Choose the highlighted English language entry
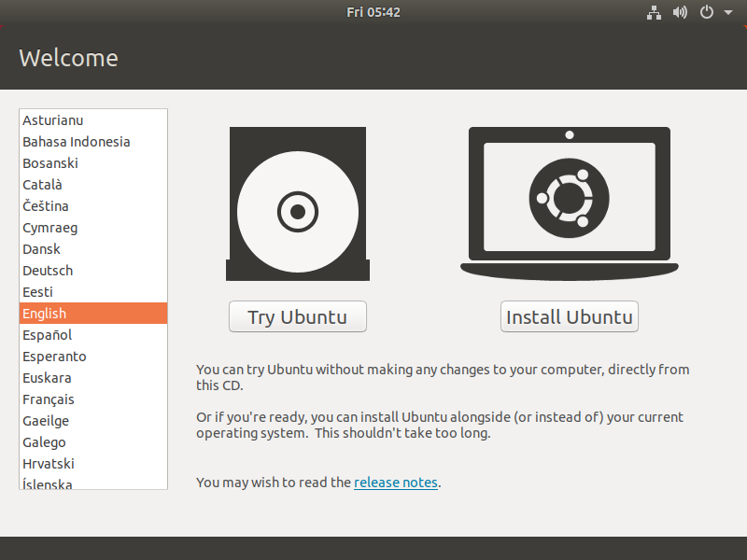 (x=45, y=314)
